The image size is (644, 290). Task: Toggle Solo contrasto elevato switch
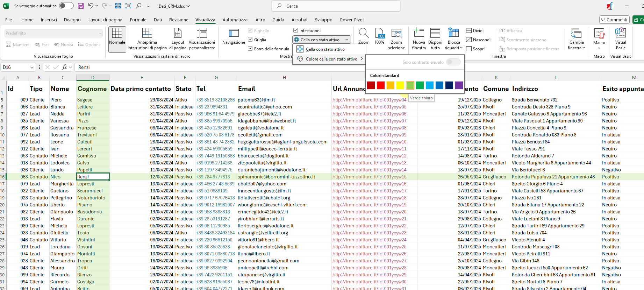click(453, 62)
